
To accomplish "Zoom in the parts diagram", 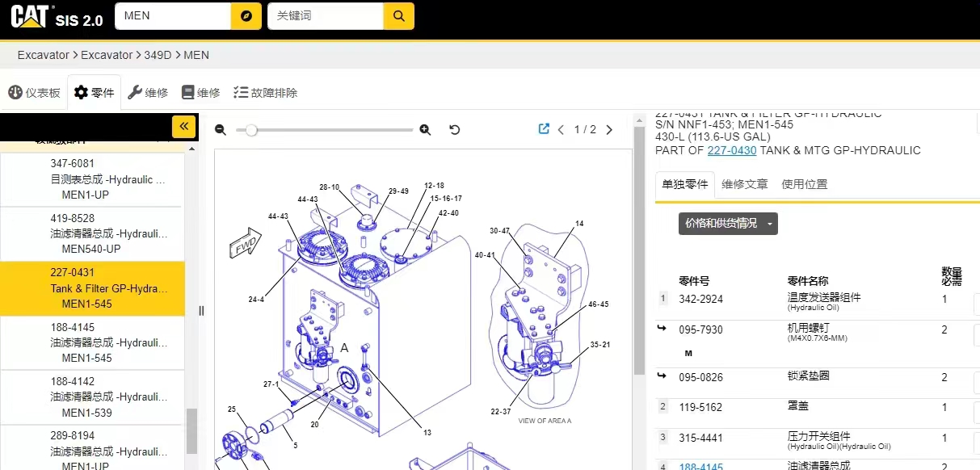I will pyautogui.click(x=426, y=130).
